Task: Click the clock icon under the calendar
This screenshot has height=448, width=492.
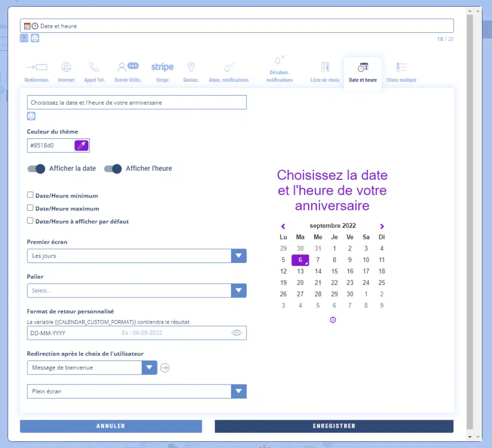Action: [333, 320]
